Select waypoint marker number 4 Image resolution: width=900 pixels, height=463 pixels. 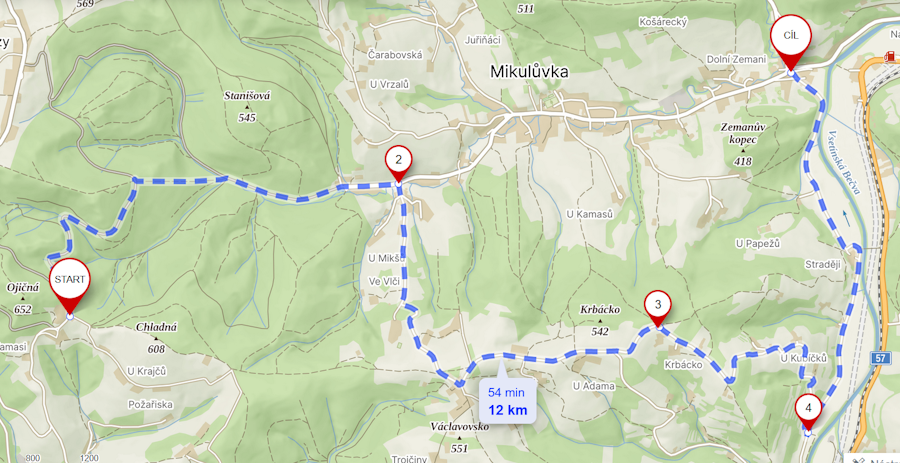[809, 412]
